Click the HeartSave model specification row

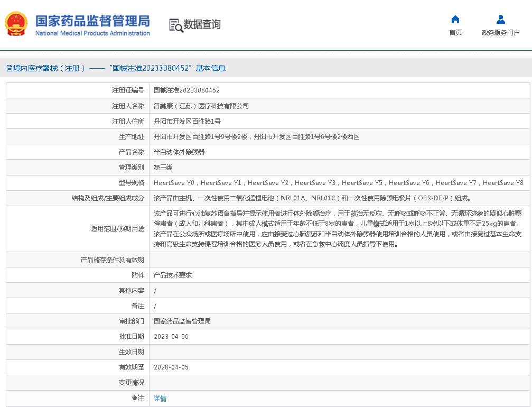(338, 183)
